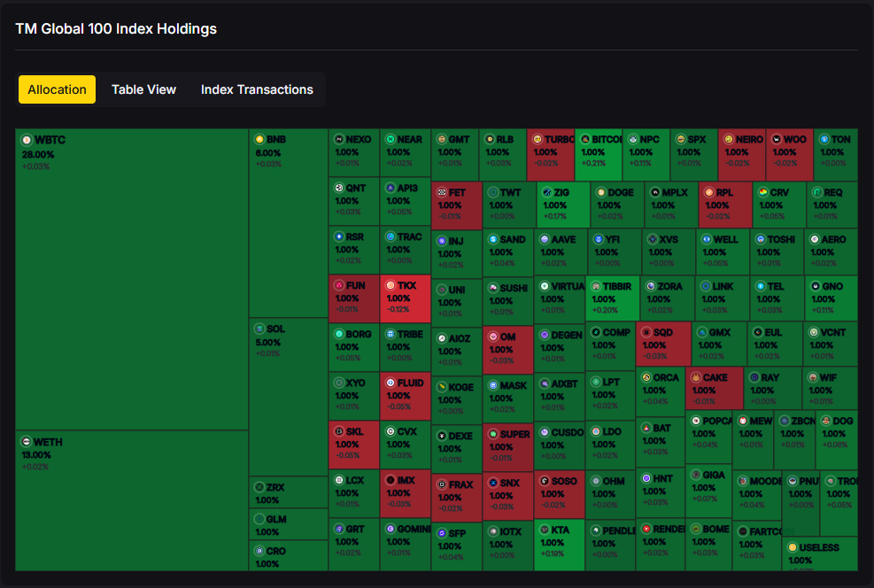Click the SAND ticker label

click(x=513, y=239)
